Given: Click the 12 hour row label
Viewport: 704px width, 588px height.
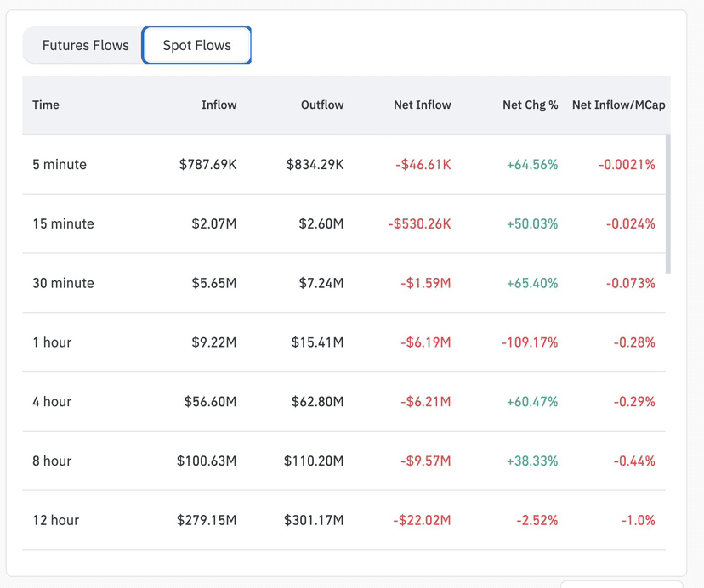Looking at the screenshot, I should [55, 520].
